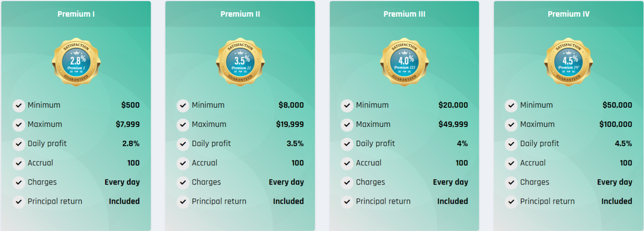The height and width of the screenshot is (231, 644).
Task: Click the $19,999 maximum value in Premium II
Action: [x=290, y=124]
